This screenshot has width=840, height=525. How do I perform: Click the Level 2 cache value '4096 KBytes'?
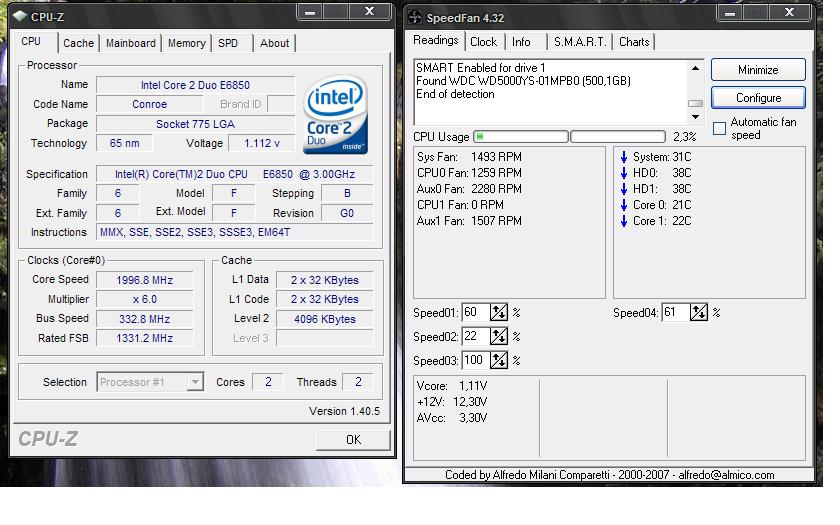click(x=325, y=319)
